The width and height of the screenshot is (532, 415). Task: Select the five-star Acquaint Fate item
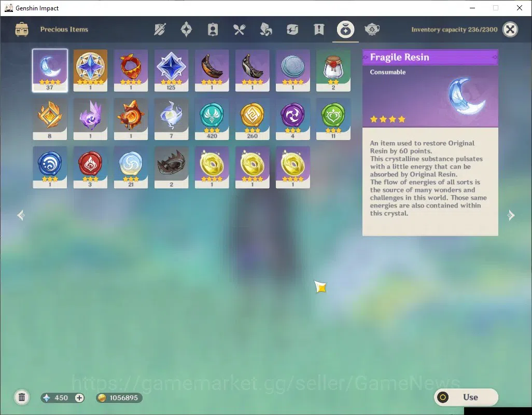coord(90,70)
